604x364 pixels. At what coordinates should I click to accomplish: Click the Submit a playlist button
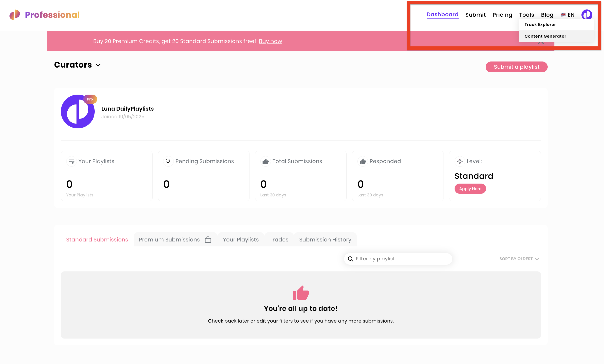(516, 67)
